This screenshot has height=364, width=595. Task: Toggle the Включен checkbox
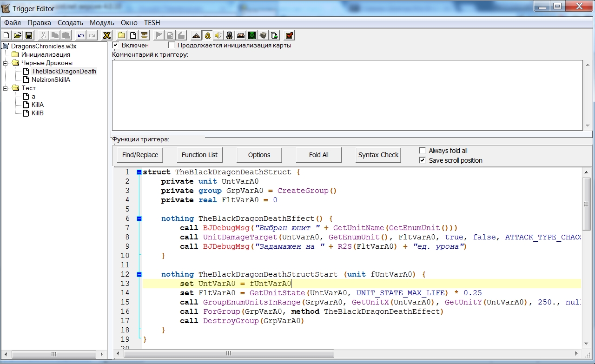pos(116,45)
